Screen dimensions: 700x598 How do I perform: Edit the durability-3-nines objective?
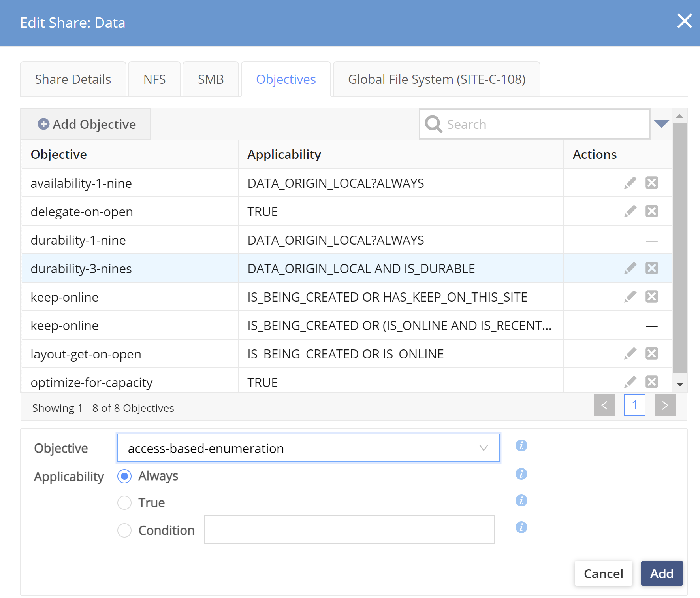630,268
